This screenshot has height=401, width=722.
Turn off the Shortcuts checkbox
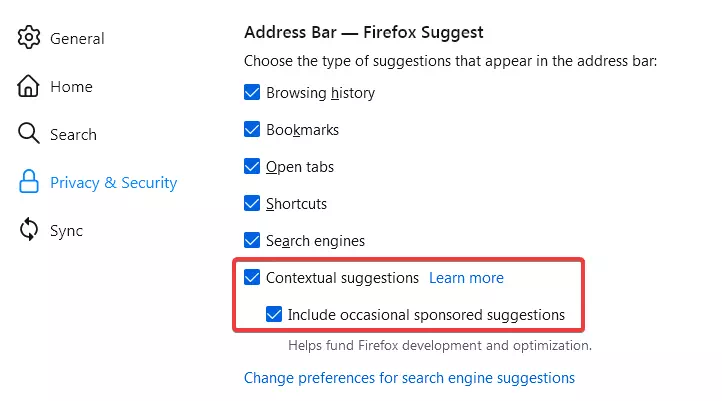252,203
